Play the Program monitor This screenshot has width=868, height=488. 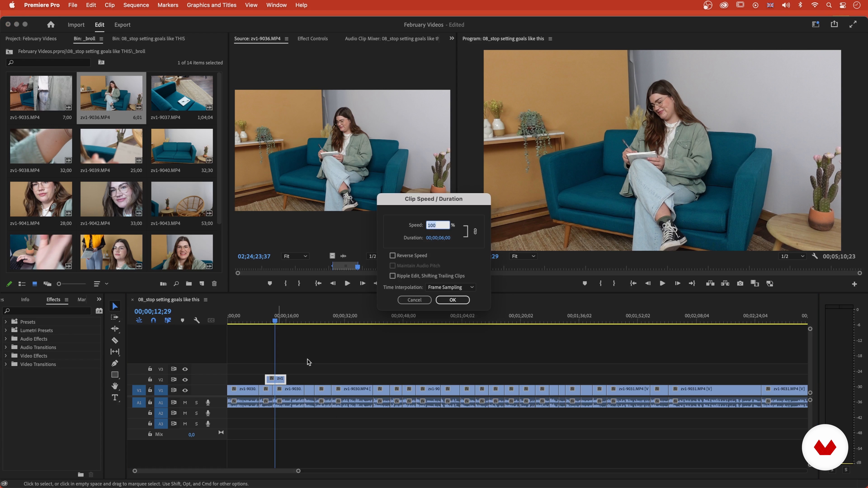point(662,284)
